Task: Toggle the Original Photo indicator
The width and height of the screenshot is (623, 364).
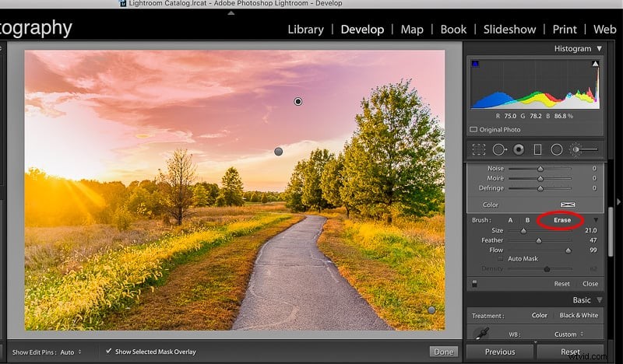Action: pyautogui.click(x=473, y=129)
